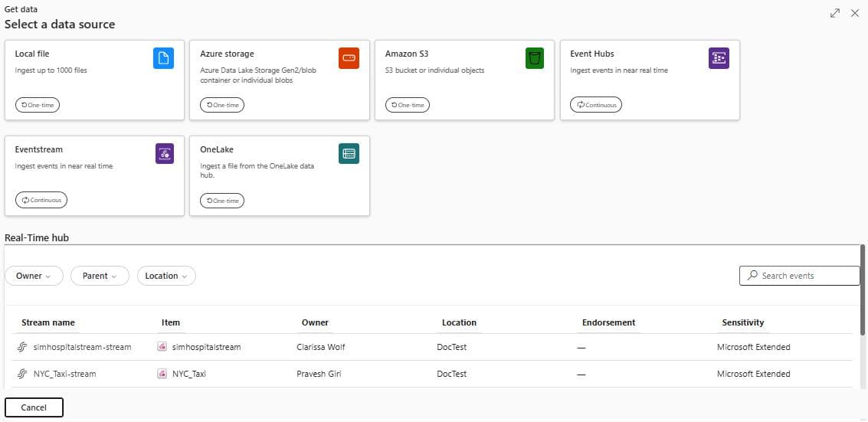Click the Real-Time hub heading
The width and height of the screenshot is (868, 422).
tap(37, 238)
